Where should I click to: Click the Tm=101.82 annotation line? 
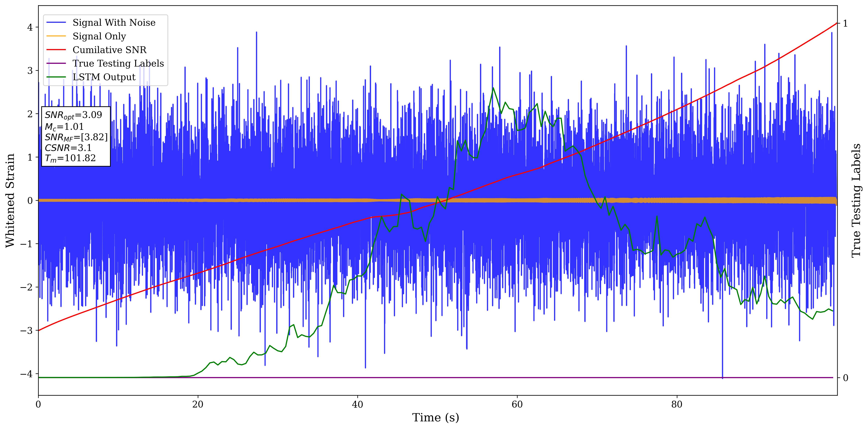click(70, 158)
